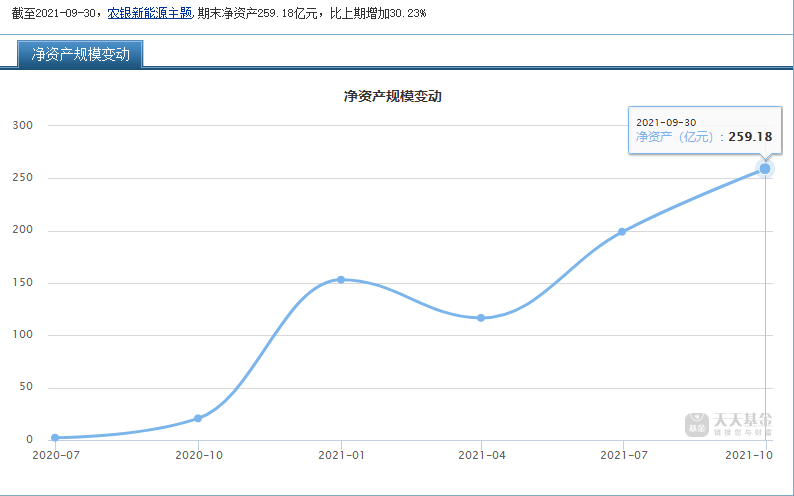Click the 259.18 tooltip box
This screenshot has width=794, height=496.
click(x=705, y=130)
